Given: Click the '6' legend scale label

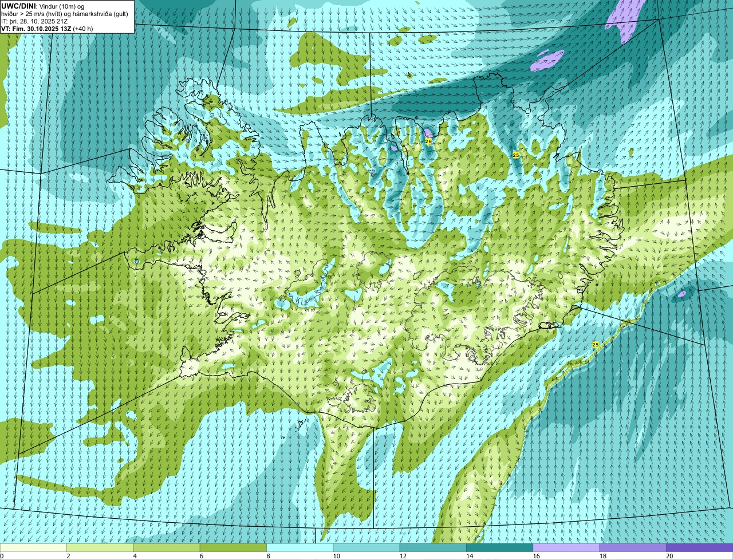Looking at the screenshot, I should (x=202, y=556).
